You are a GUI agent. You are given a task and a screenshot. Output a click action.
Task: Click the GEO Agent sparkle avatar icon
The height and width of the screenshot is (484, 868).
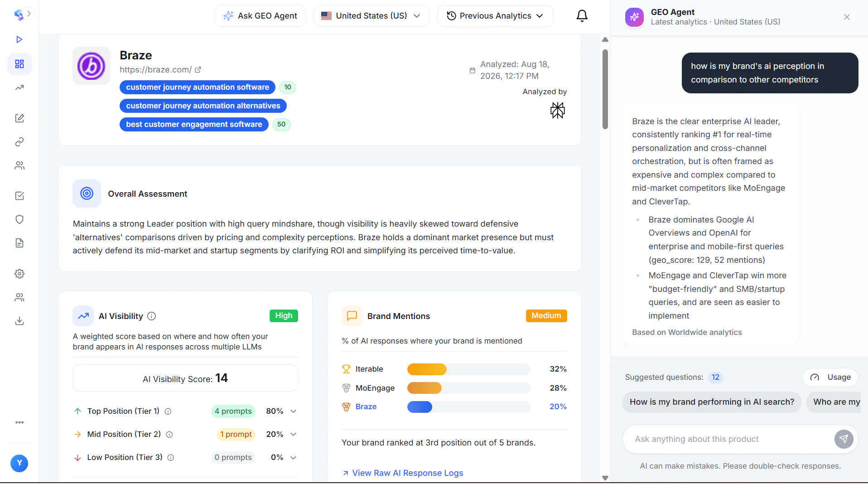coord(634,17)
